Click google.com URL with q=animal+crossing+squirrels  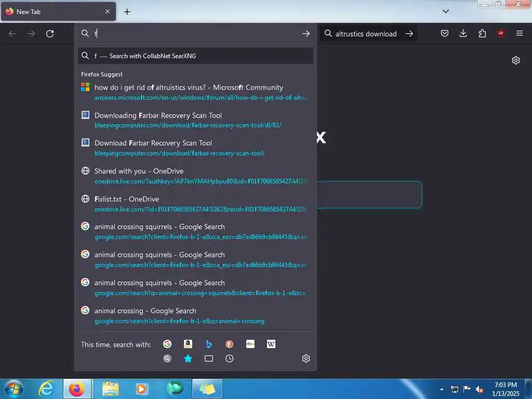click(x=200, y=293)
